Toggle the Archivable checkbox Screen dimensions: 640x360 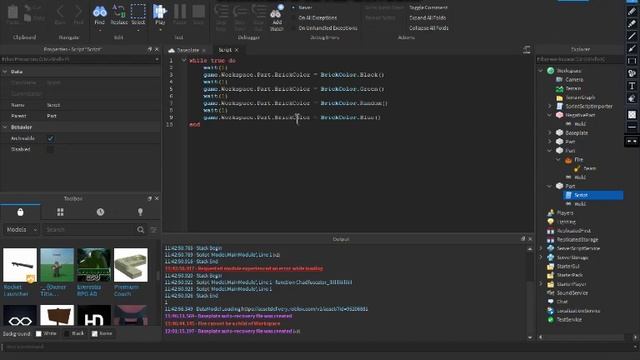51,138
